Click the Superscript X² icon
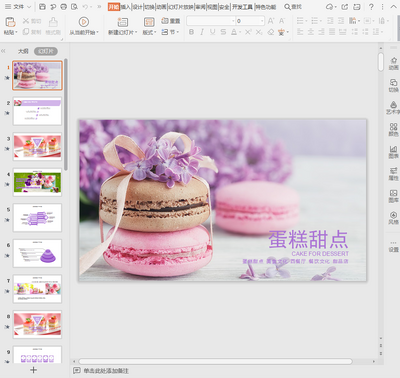400x378 pixels. tap(248, 32)
